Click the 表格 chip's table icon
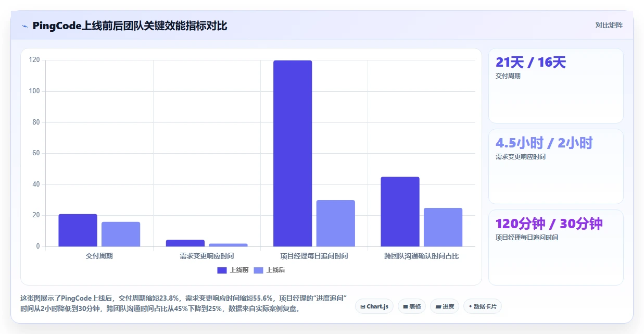Viewport: 644px width, 334px height. tap(406, 307)
